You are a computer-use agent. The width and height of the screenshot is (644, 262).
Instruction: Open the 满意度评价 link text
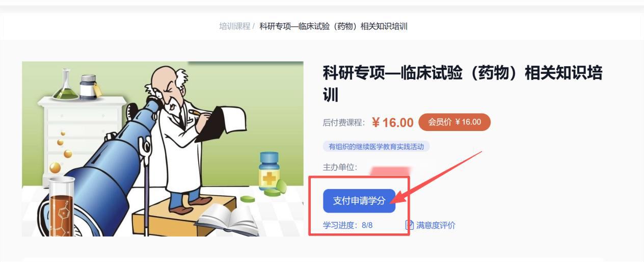436,225
